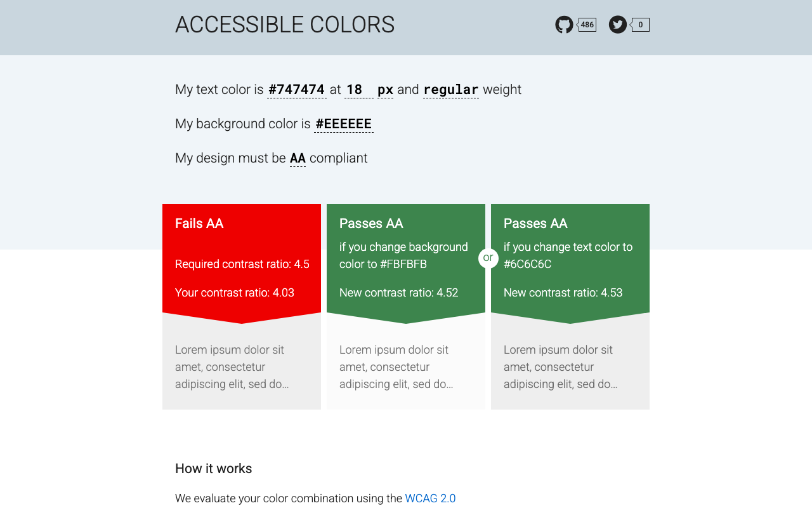Viewport: 812px width, 508px height.
Task: Edit background color field #EEEEEE
Action: pyautogui.click(x=344, y=124)
